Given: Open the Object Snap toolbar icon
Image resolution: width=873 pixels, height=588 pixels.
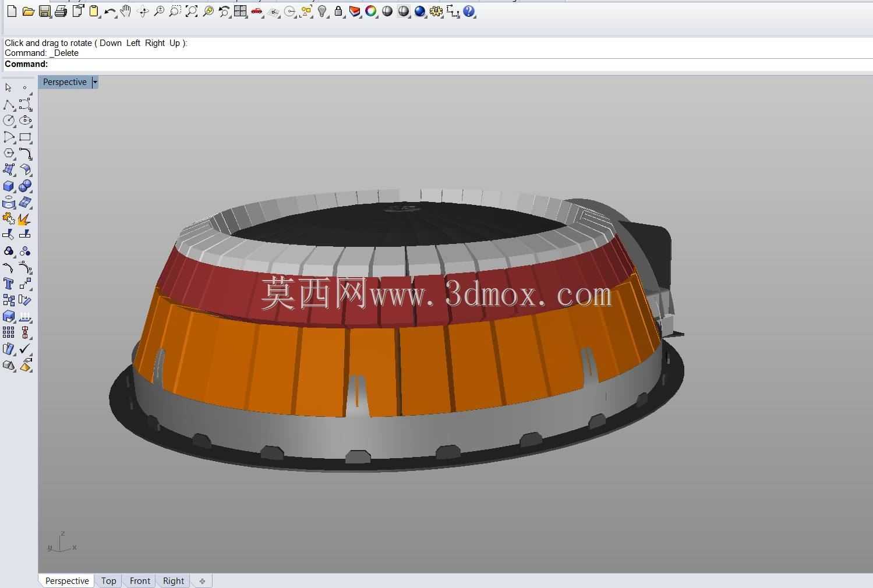Looking at the screenshot, I should [289, 11].
